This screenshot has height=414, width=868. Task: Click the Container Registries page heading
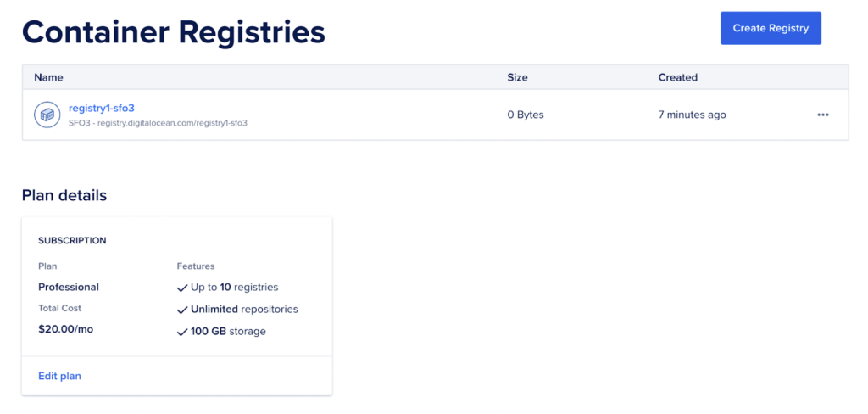coord(173,31)
